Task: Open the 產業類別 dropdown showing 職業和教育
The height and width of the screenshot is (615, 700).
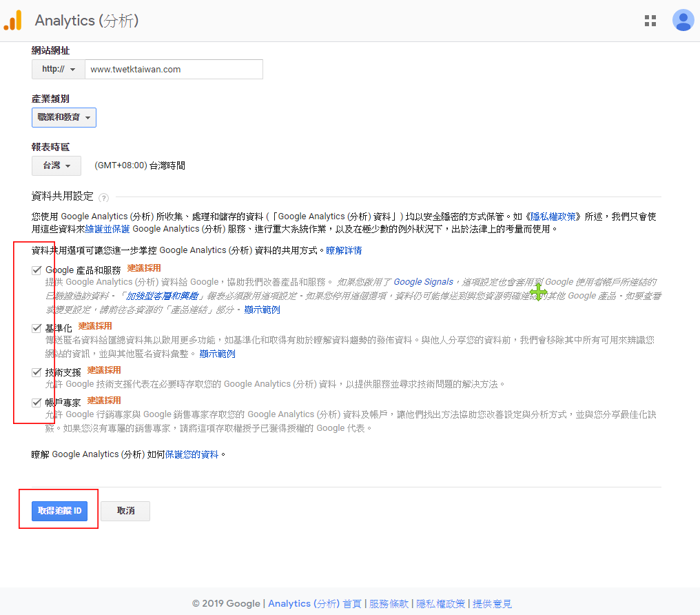Action: tap(64, 117)
